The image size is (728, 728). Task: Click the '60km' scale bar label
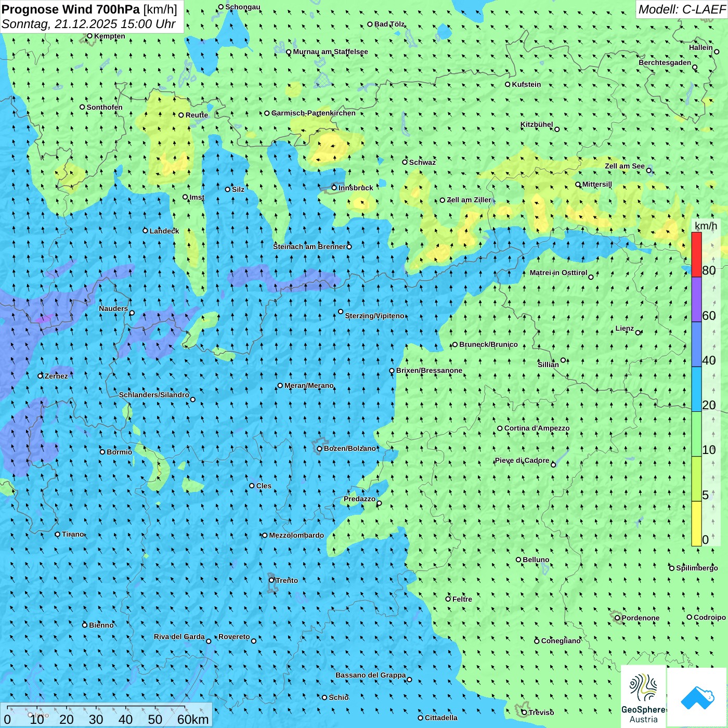(x=193, y=719)
